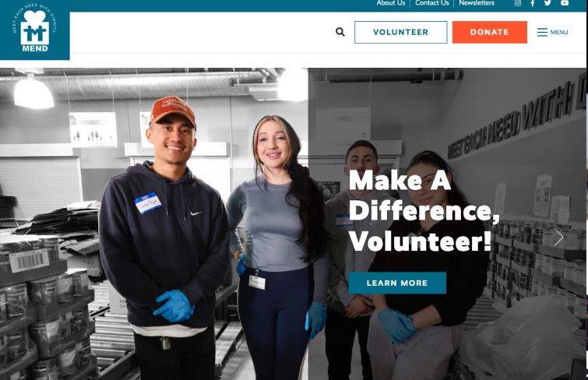Go to the YouTube channel icon
This screenshot has height=380, width=588.
pos(565,3)
